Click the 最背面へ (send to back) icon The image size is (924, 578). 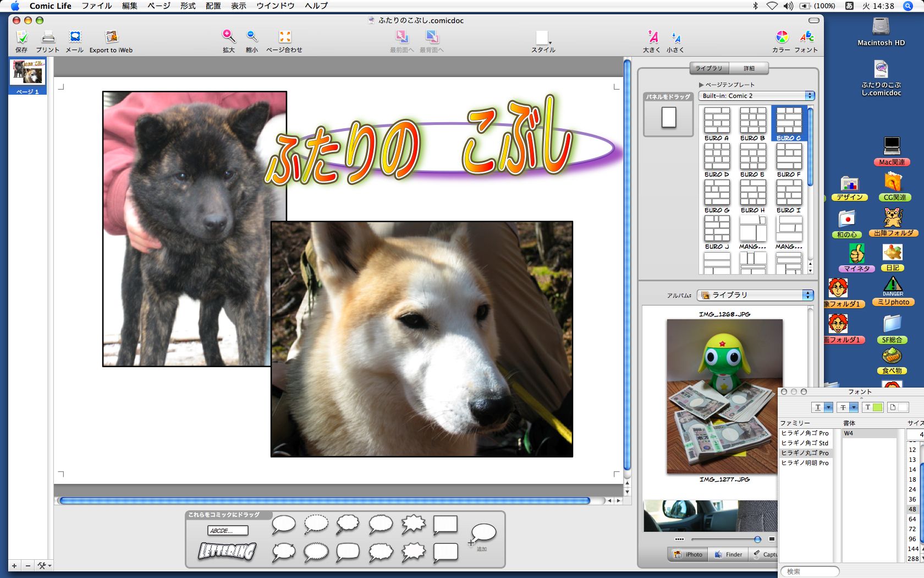coord(432,37)
